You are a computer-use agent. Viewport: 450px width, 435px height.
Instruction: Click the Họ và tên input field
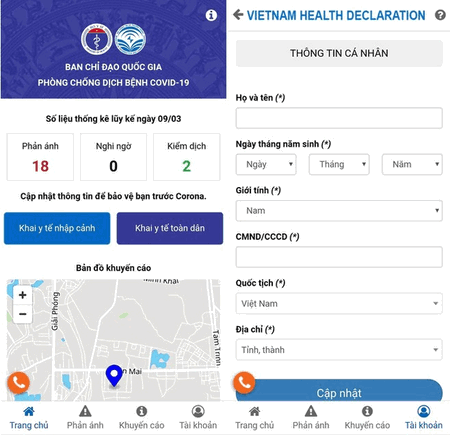pos(339,118)
